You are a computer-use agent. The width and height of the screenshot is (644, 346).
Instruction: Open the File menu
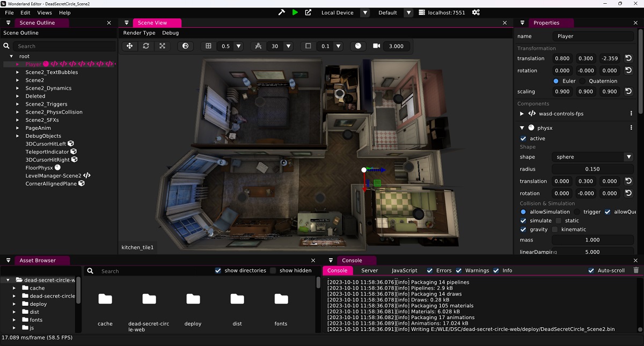point(9,12)
